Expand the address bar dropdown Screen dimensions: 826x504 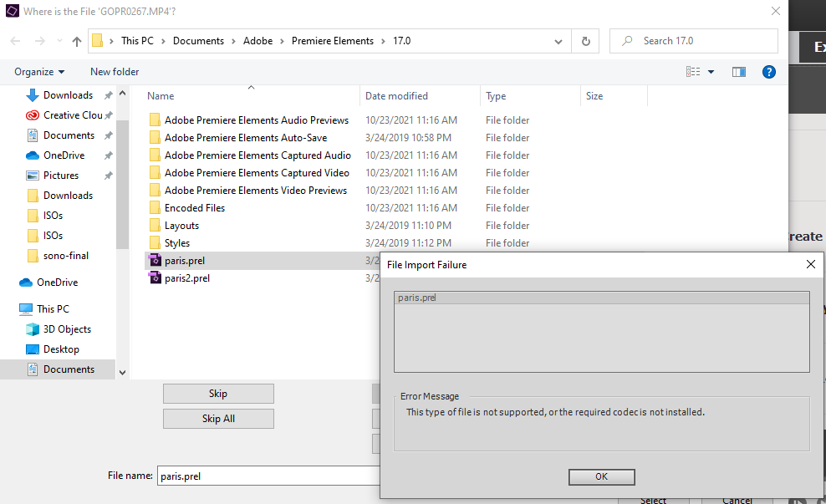tap(557, 40)
